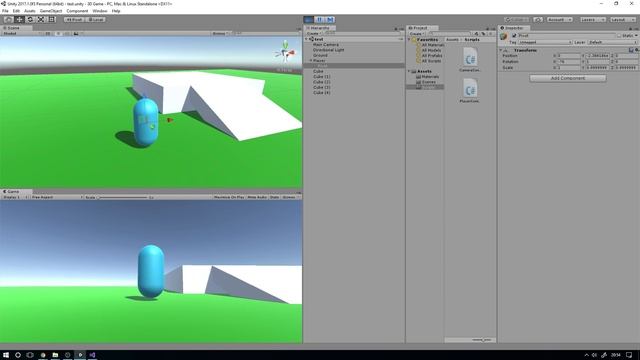The image size is (640, 360).
Task: Adjust the Game view Scale slider
Action: click(x=122, y=198)
